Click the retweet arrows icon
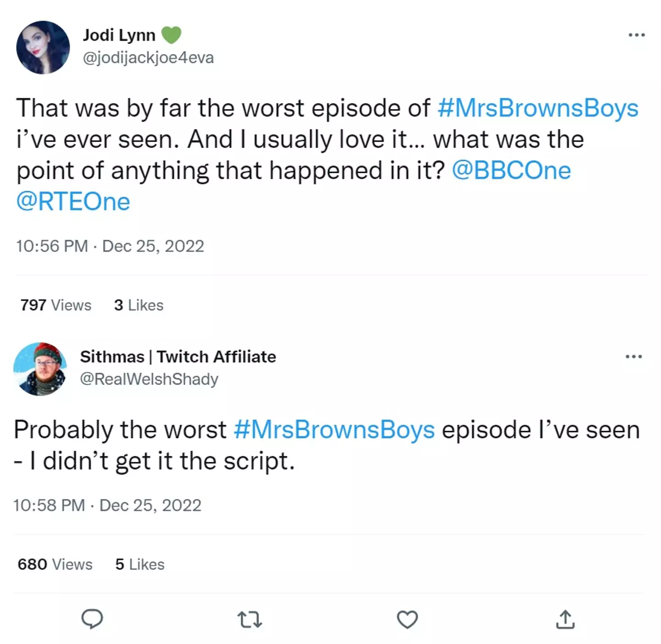 point(250,620)
